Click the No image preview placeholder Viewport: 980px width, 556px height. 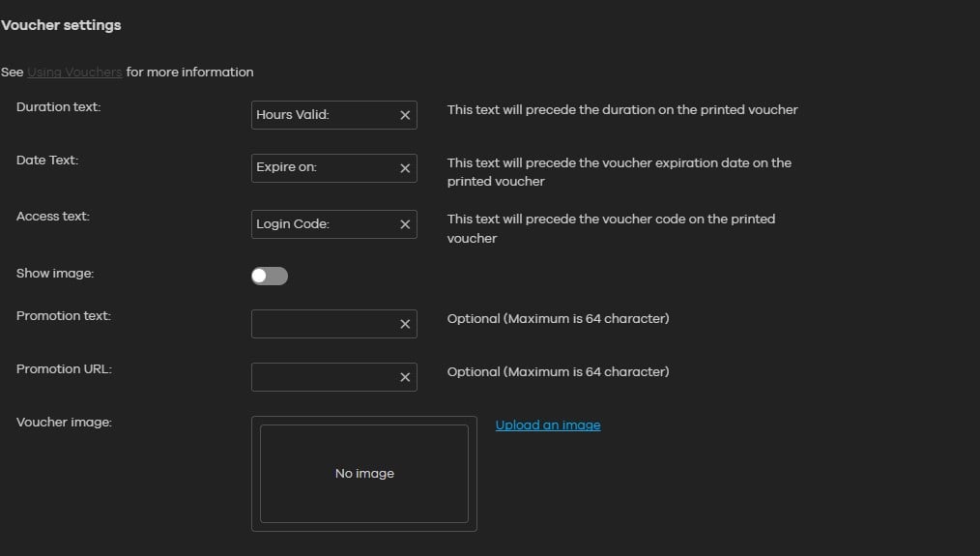pyautogui.click(x=364, y=474)
